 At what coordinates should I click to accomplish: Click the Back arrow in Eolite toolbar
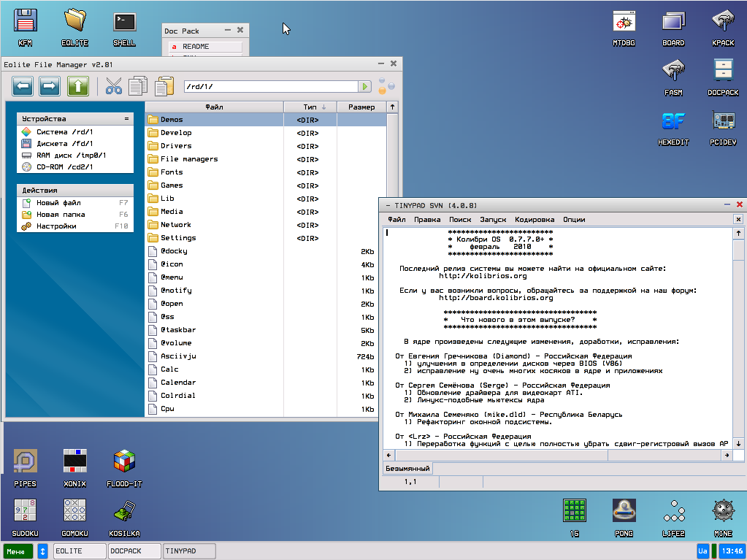click(x=23, y=87)
